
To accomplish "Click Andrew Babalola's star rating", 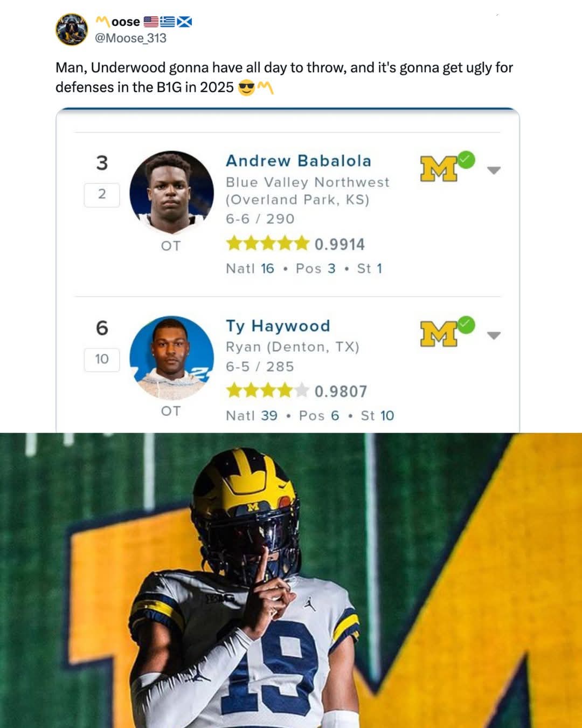I will tap(267, 244).
